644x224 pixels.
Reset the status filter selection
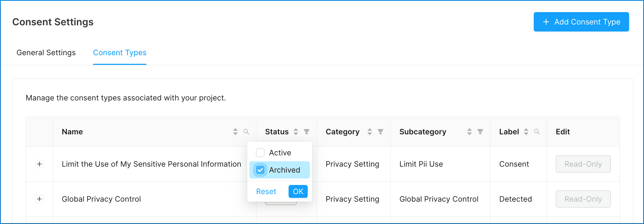(266, 191)
